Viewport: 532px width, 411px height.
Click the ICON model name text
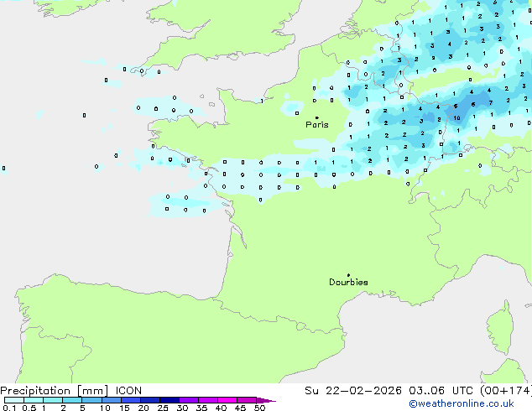pos(128,391)
